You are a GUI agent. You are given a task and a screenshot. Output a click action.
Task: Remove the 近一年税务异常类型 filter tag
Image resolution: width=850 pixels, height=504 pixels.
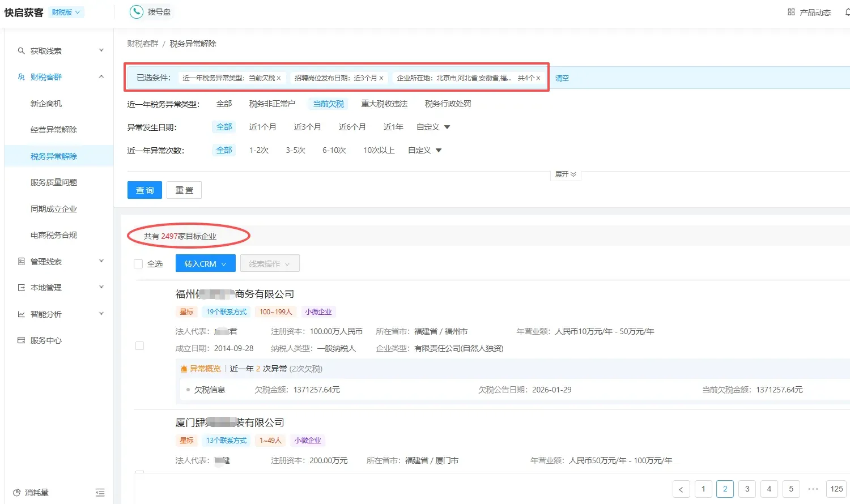279,78
